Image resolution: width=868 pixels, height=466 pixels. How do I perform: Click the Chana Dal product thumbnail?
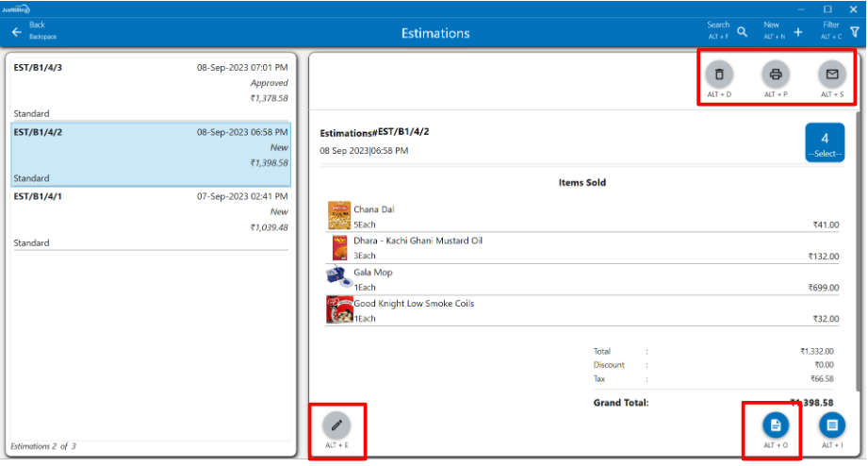pos(338,216)
